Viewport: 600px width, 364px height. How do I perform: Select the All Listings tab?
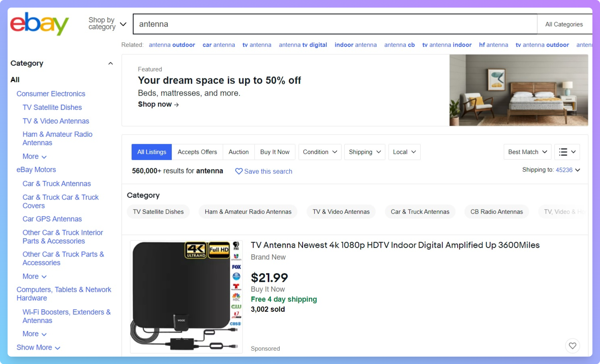pos(152,152)
